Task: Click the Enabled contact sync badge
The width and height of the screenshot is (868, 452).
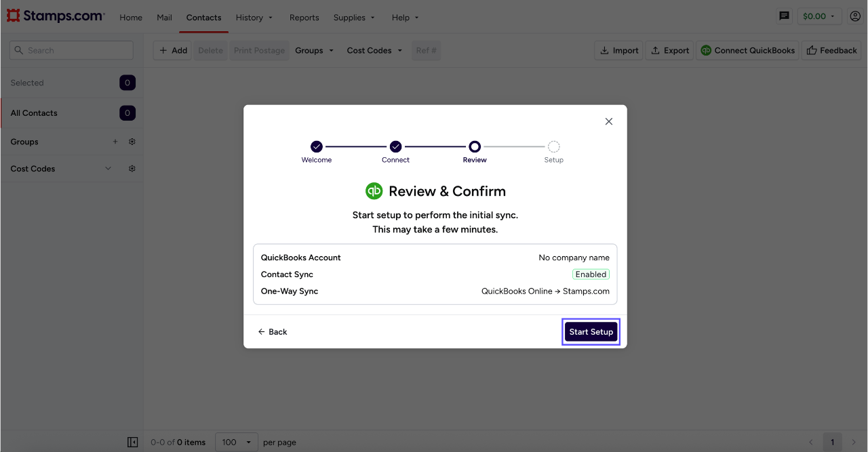Action: click(591, 274)
